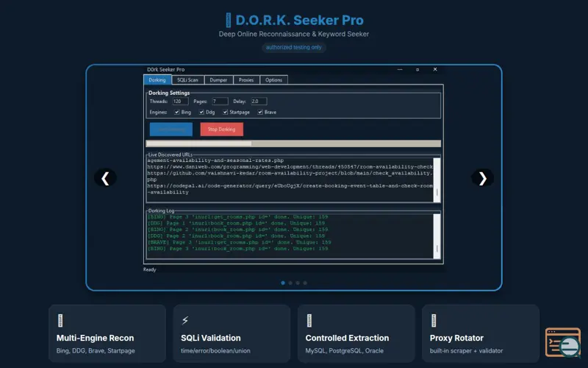Click the icon beside D.O.R.K. Seeker Pro title
Image resolution: width=588 pixels, height=368 pixels.
click(229, 21)
